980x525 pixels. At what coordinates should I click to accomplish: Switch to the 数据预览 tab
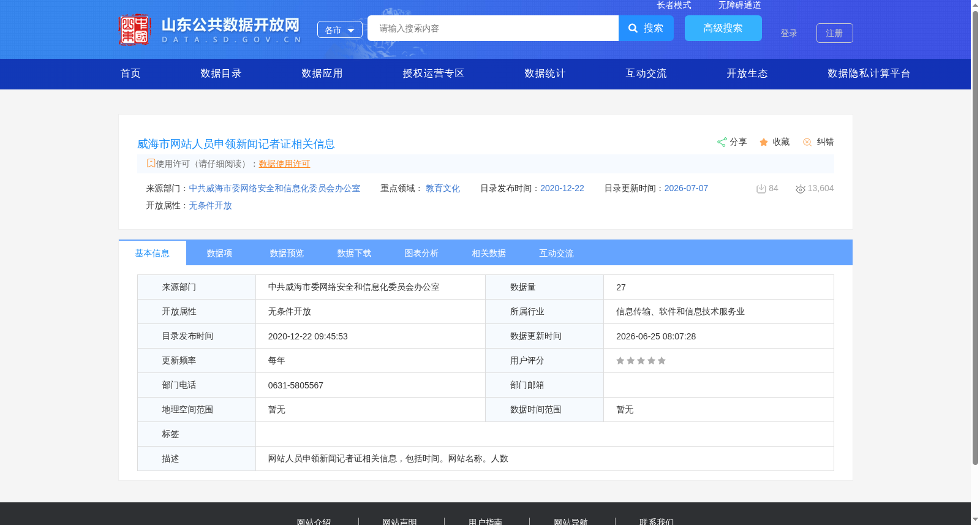pos(287,253)
